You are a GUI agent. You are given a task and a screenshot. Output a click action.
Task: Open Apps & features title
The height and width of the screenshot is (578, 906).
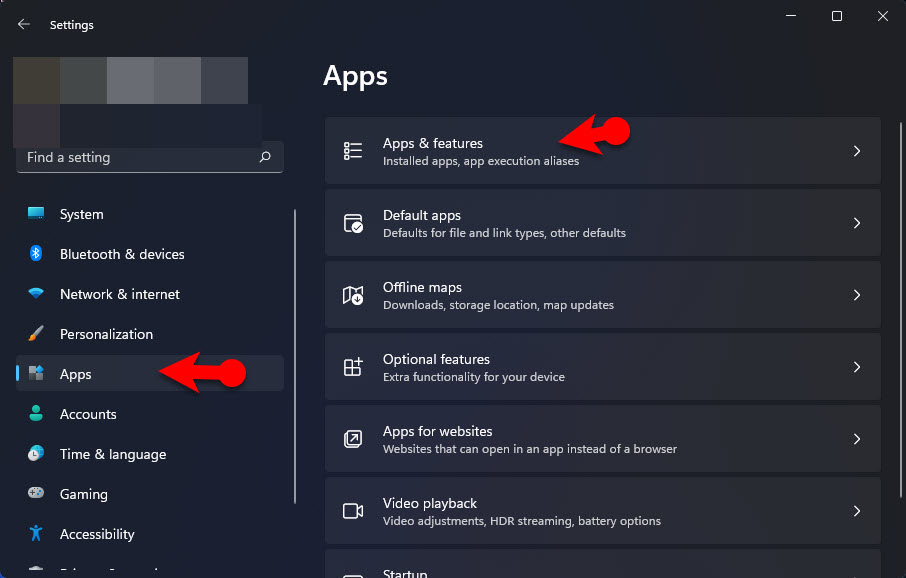click(433, 143)
